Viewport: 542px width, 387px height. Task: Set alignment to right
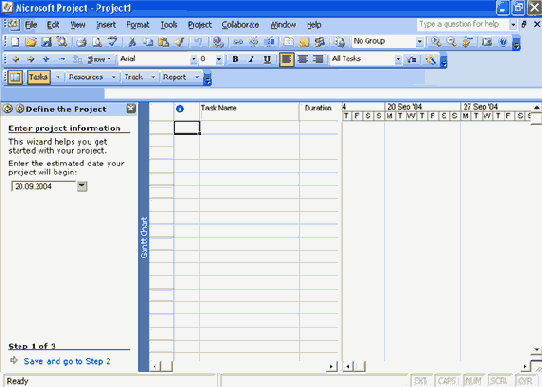[x=318, y=59]
